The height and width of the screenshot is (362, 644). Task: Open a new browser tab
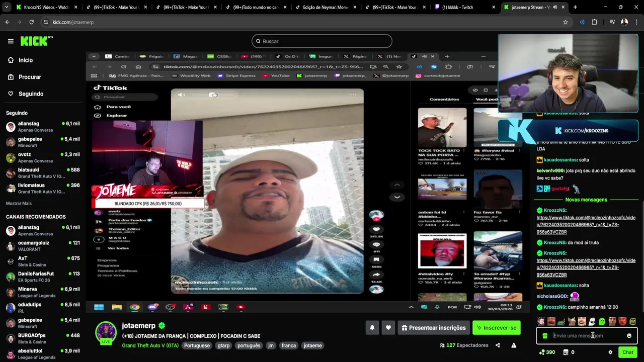tap(575, 7)
